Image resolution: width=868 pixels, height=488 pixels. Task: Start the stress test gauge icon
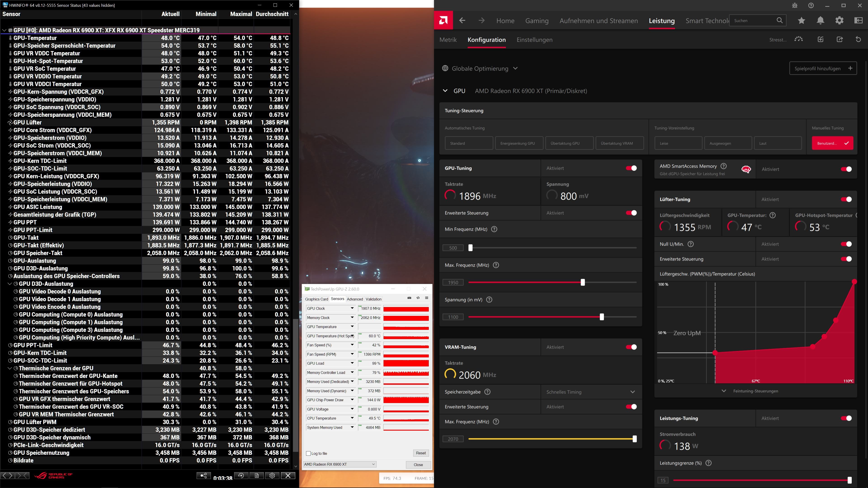[x=798, y=39]
